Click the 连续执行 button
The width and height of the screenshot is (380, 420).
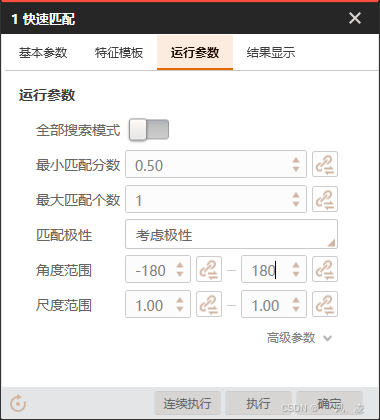point(187,403)
